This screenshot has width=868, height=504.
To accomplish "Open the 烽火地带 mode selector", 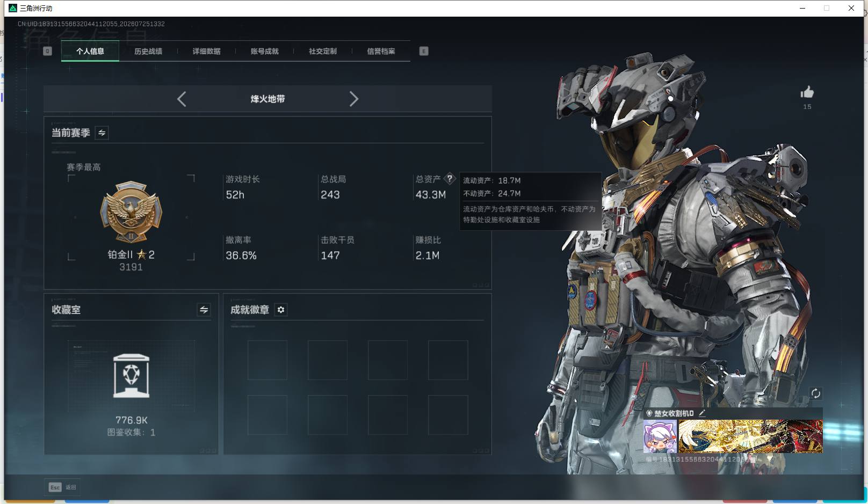I will point(267,99).
